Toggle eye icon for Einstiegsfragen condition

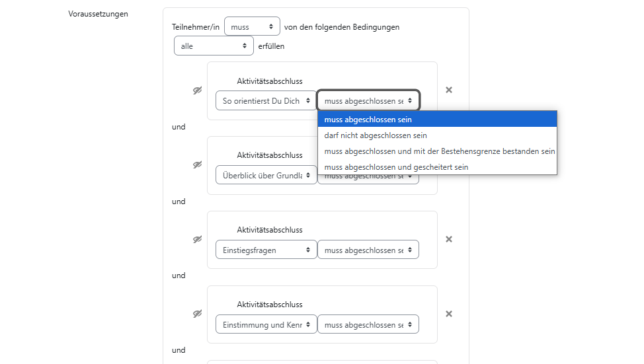tap(198, 240)
